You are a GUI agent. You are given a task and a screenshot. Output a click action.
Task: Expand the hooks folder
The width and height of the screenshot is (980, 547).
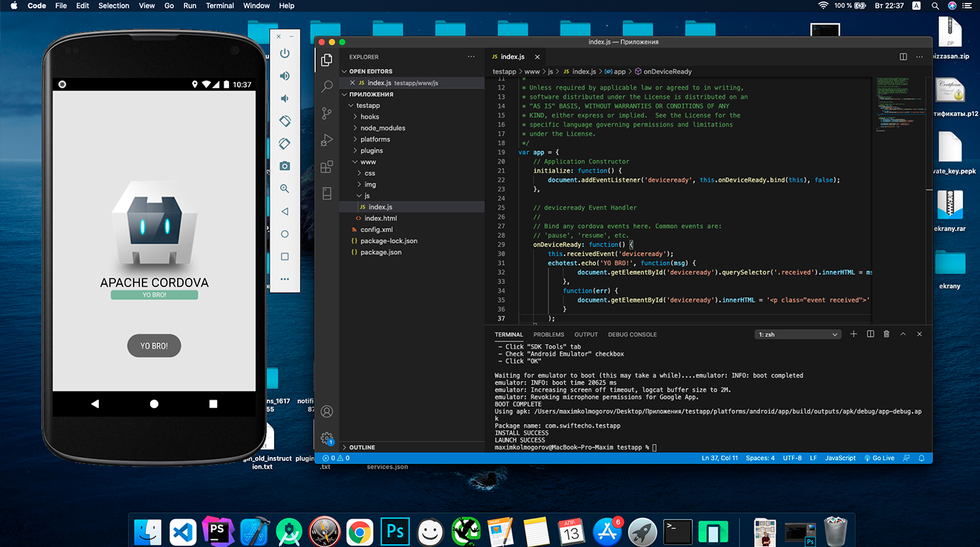click(369, 117)
